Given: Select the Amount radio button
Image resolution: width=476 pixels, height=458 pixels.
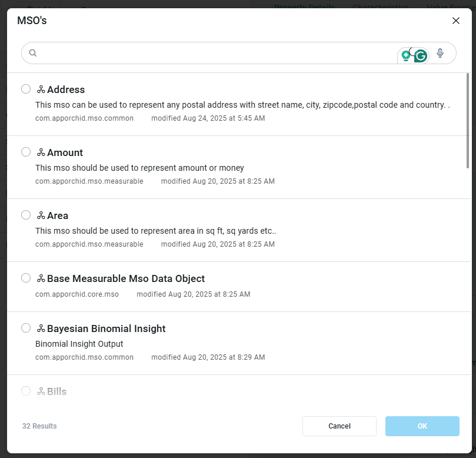Looking at the screenshot, I should pos(26,152).
